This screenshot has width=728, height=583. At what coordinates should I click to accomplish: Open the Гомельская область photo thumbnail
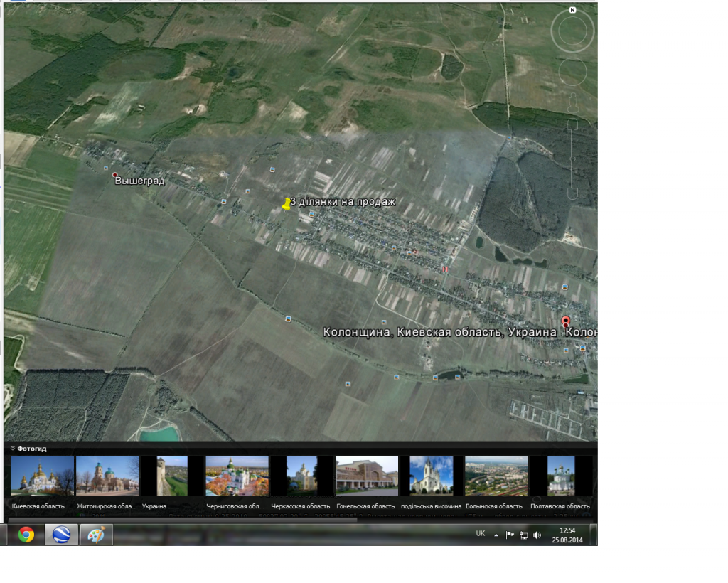(x=366, y=476)
